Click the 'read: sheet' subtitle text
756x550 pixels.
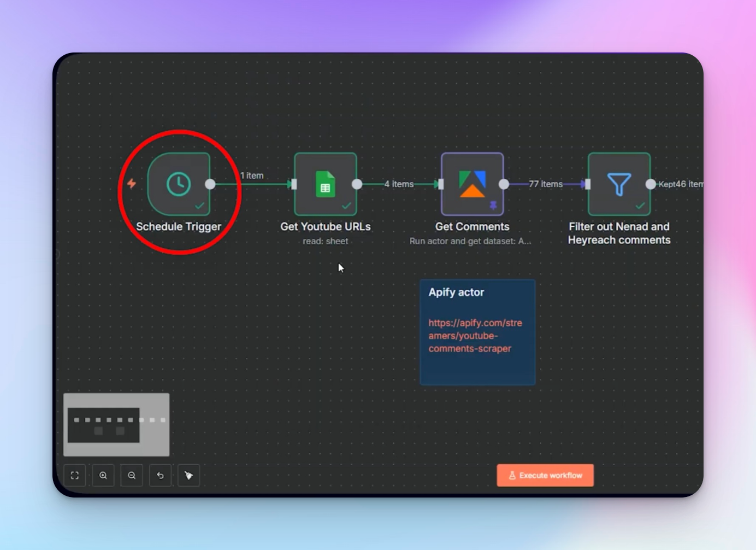326,241
